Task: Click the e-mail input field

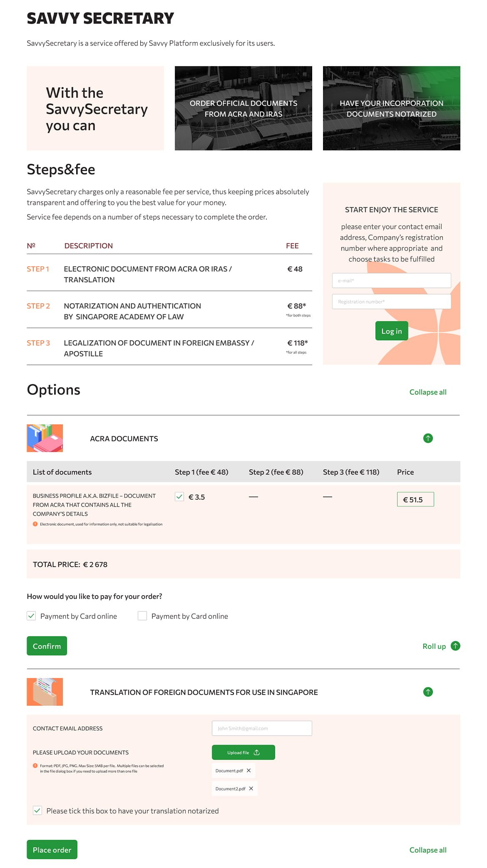Action: coord(391,281)
